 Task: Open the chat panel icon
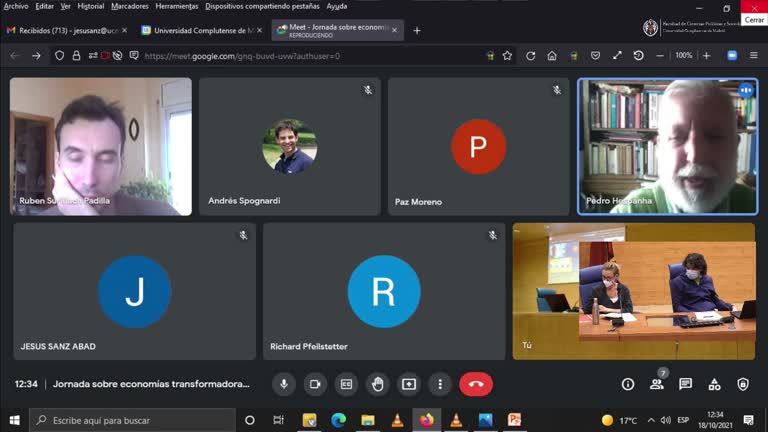click(x=685, y=384)
